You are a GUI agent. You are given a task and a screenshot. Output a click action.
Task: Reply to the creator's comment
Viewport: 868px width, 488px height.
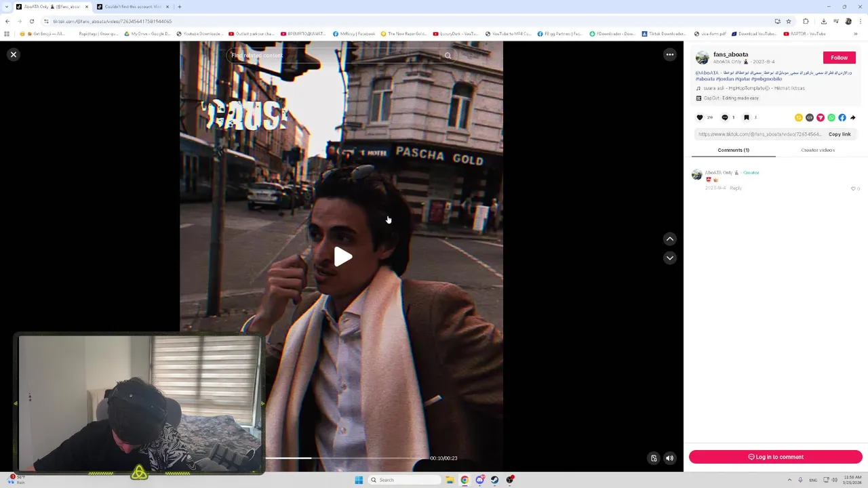point(736,188)
